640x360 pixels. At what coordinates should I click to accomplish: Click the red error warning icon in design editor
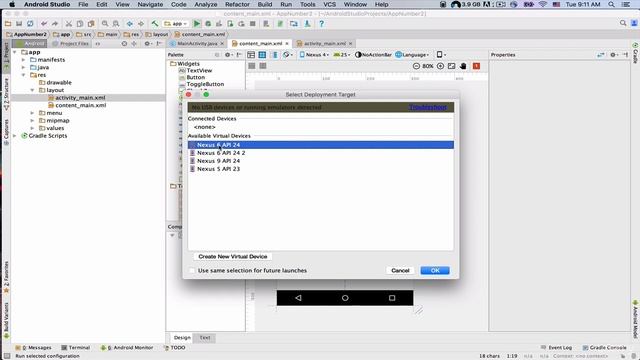point(476,66)
